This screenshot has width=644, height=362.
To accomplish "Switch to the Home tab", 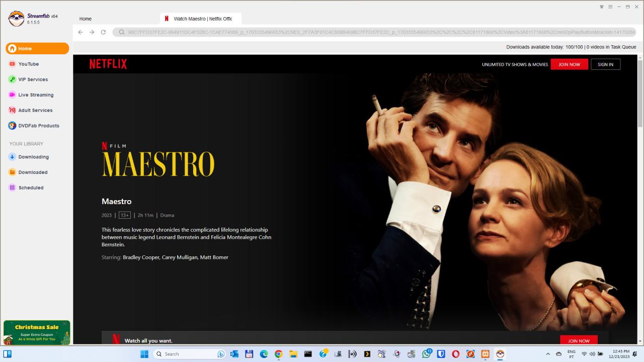I will (x=86, y=19).
